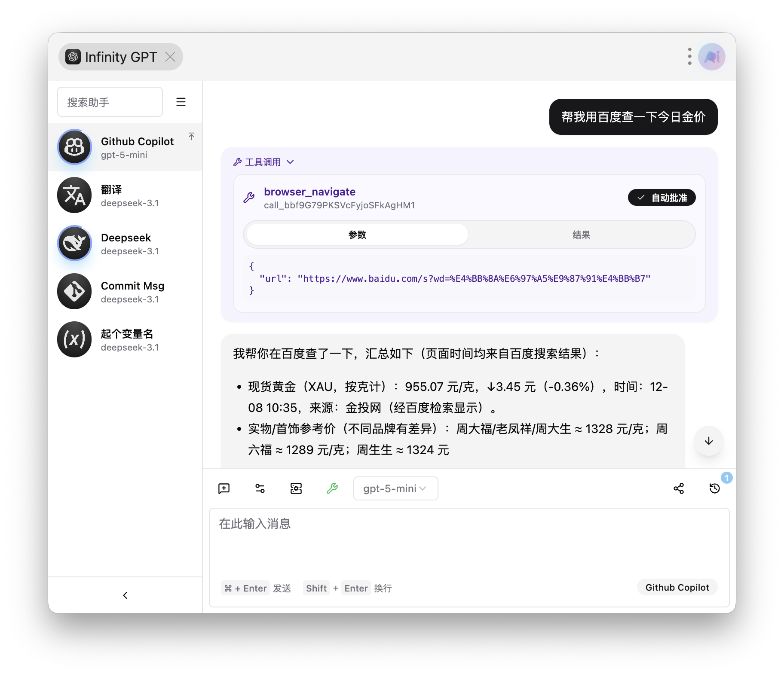Image resolution: width=784 pixels, height=677 pixels.
Task: Open the gpt-5-mini model dropdown
Action: [x=395, y=488]
